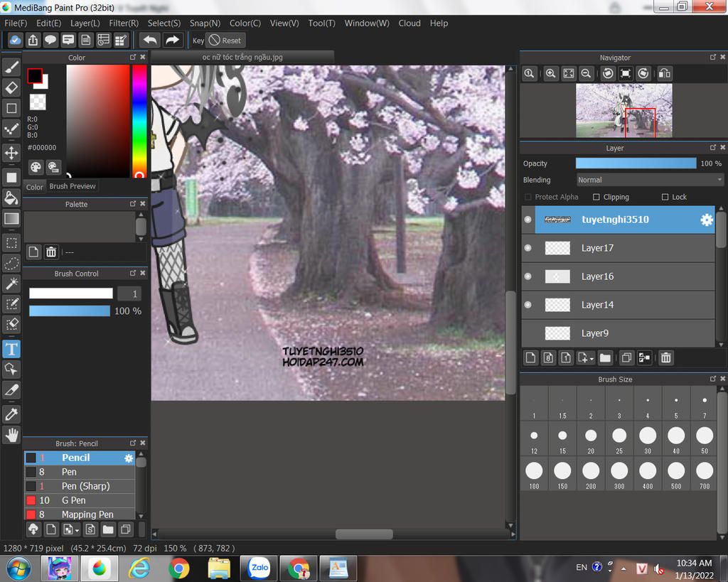The height and width of the screenshot is (582, 728).
Task: Undock the Layer panel
Action: [x=712, y=148]
